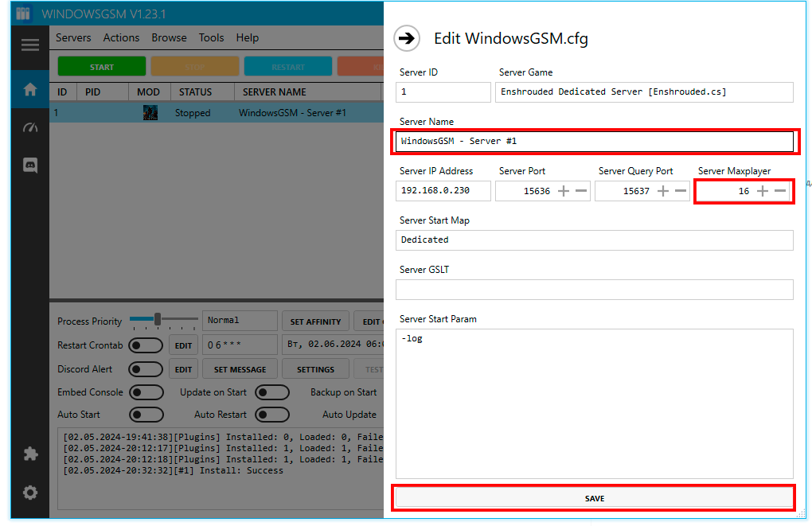This screenshot has width=812, height=526.
Task: Click the Discord SETTINGS button
Action: click(315, 369)
